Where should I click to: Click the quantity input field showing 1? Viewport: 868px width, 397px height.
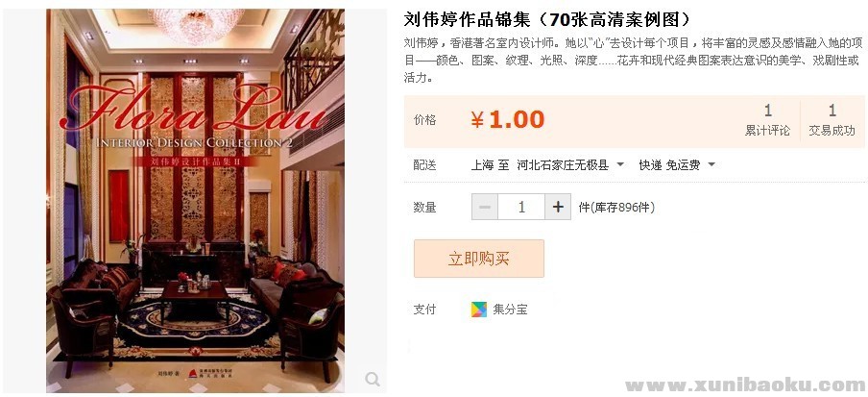click(521, 207)
